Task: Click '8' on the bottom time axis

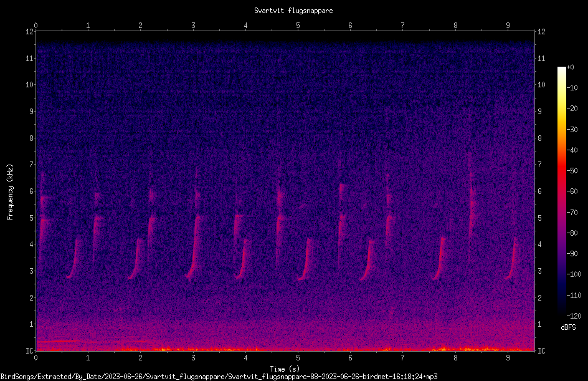Action: 455,358
